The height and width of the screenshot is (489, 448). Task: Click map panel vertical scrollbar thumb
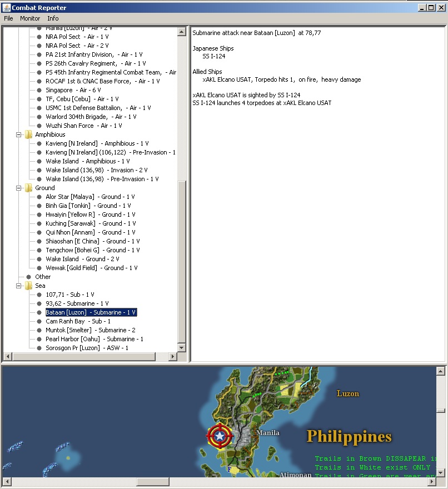[441, 411]
